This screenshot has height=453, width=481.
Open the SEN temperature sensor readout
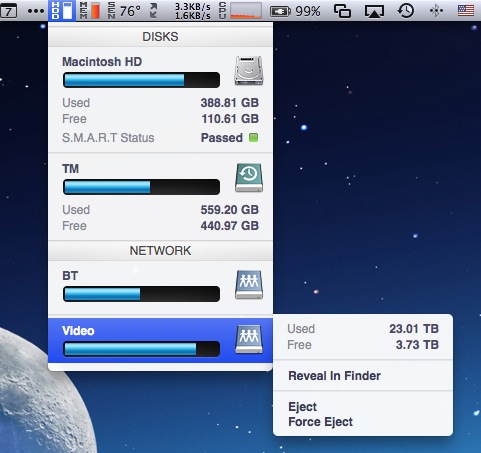coord(124,11)
